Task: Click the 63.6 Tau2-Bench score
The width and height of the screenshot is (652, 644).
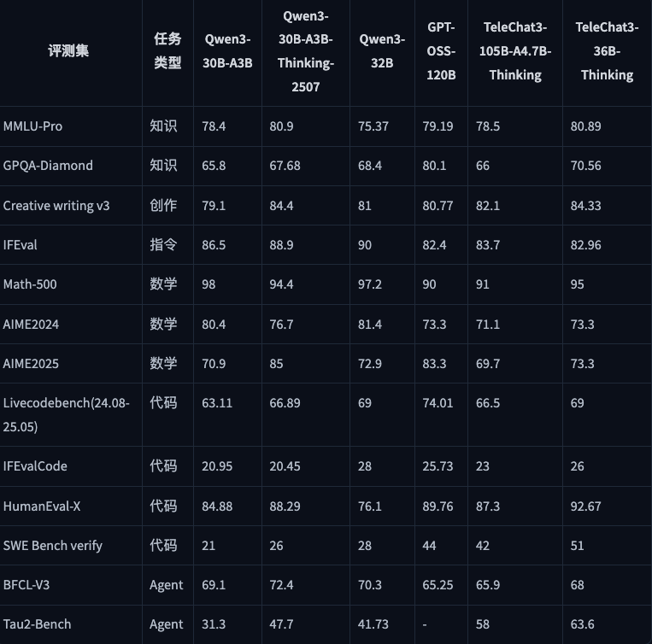Action: click(583, 624)
